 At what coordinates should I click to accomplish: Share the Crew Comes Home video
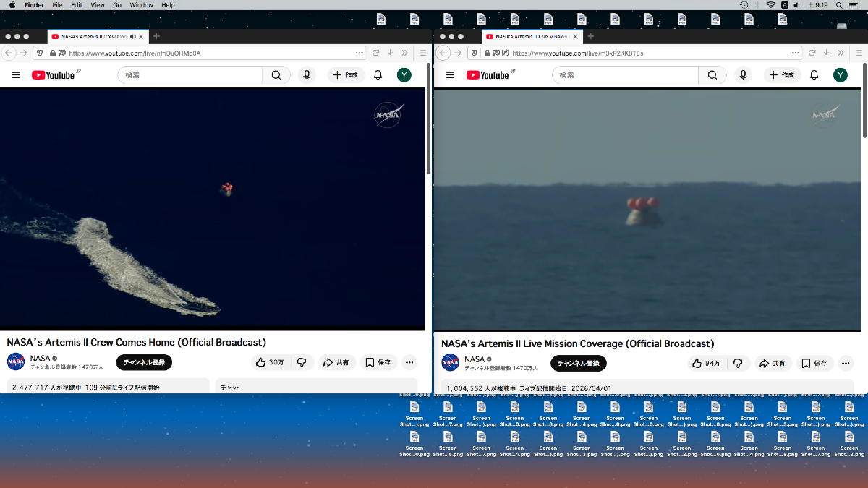[336, 362]
